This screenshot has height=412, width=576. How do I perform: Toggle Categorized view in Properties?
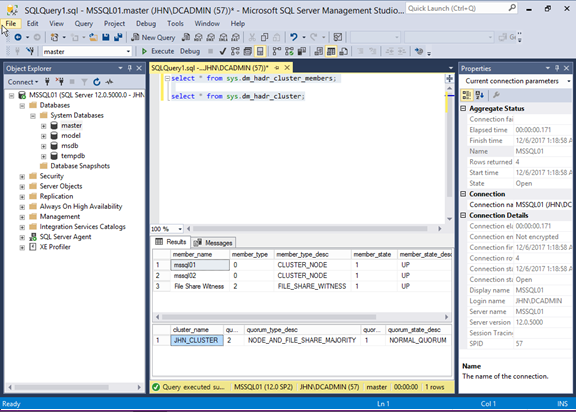[467, 95]
